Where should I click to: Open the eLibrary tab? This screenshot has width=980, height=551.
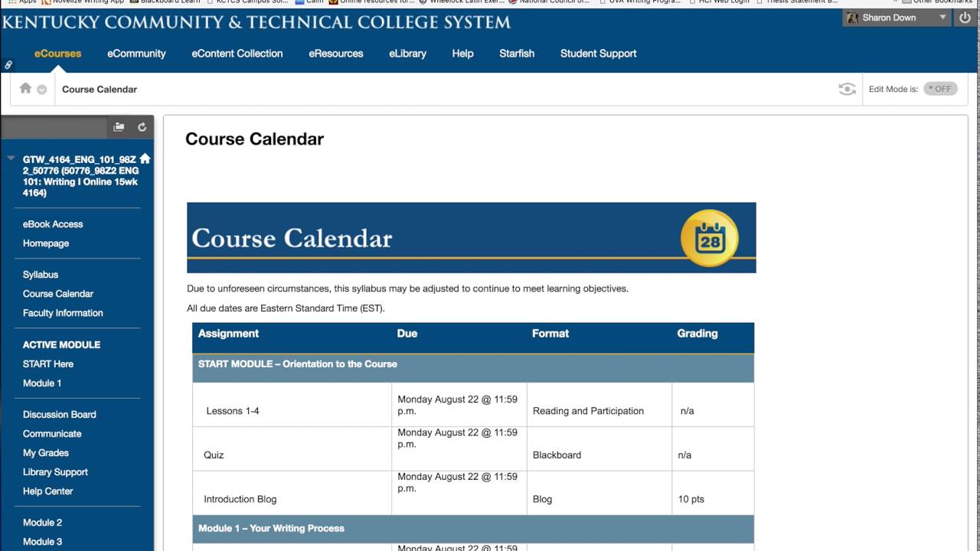point(407,54)
